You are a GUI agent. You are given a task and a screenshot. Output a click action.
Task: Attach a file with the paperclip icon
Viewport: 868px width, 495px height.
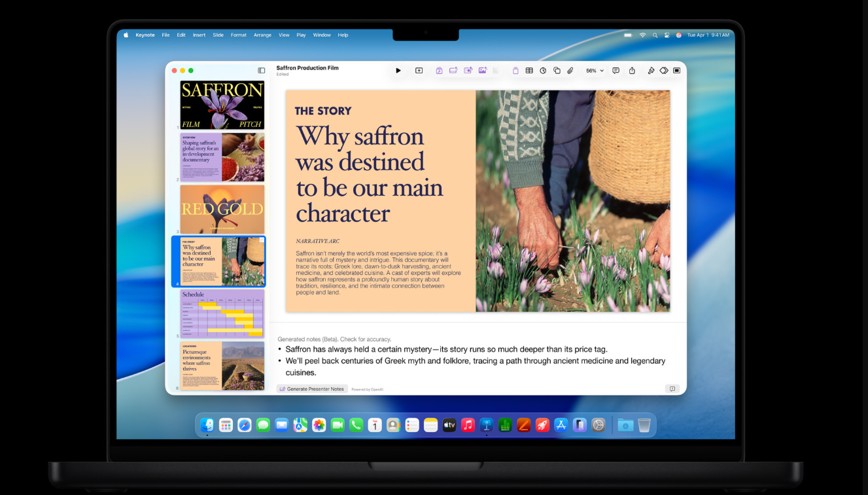pyautogui.click(x=570, y=70)
